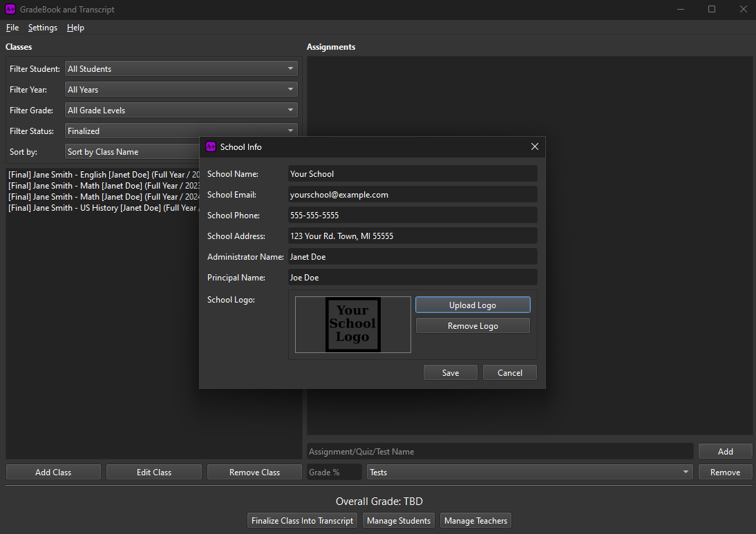
Task: Open the Tests category dropdown
Action: [529, 473]
